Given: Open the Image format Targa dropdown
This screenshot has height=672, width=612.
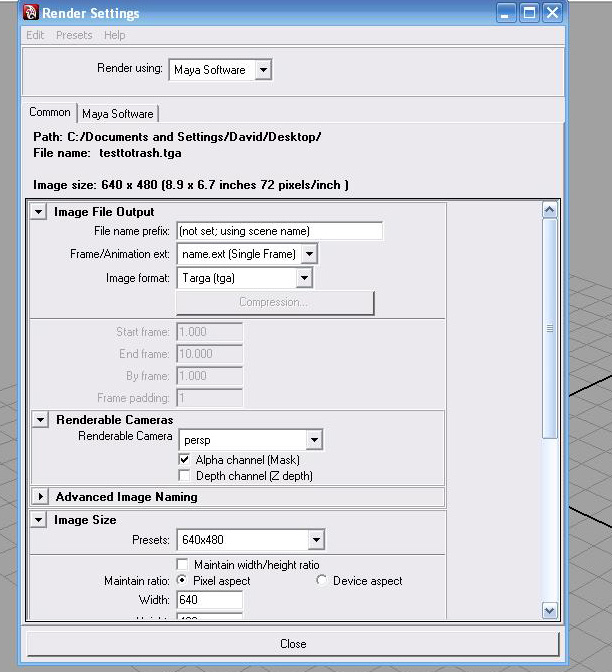Looking at the screenshot, I should pos(304,278).
